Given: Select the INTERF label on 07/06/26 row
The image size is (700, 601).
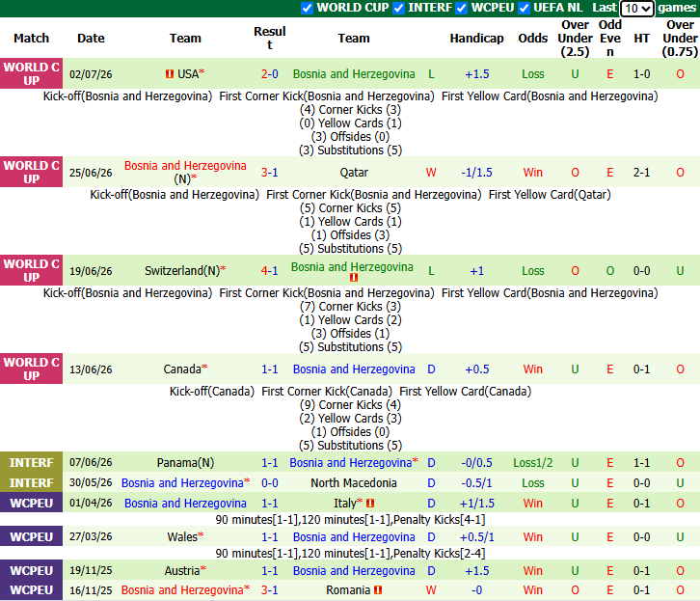Looking at the screenshot, I should [31, 463].
